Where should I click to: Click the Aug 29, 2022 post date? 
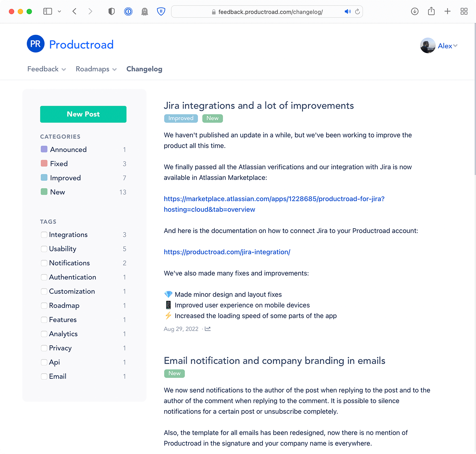[181, 329]
